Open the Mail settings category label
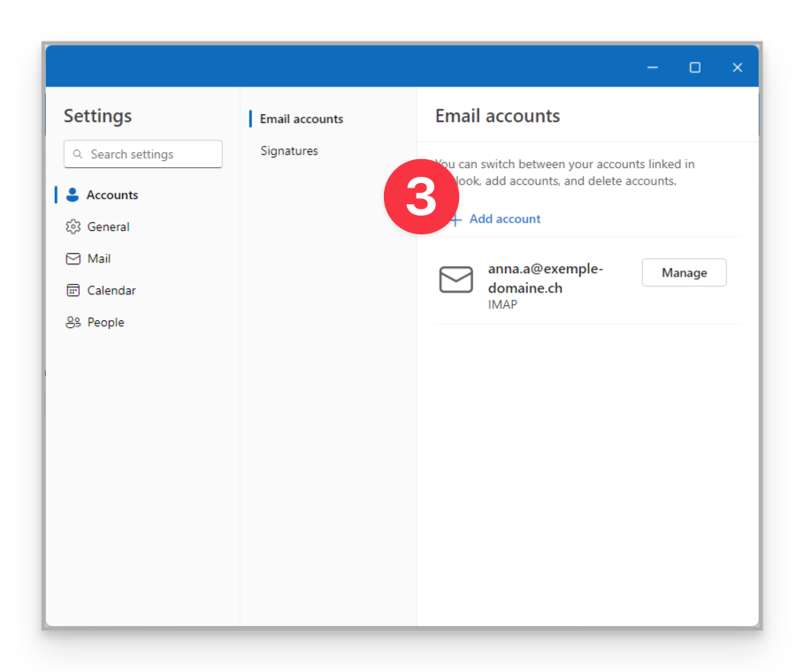The image size is (804, 672). (x=99, y=259)
